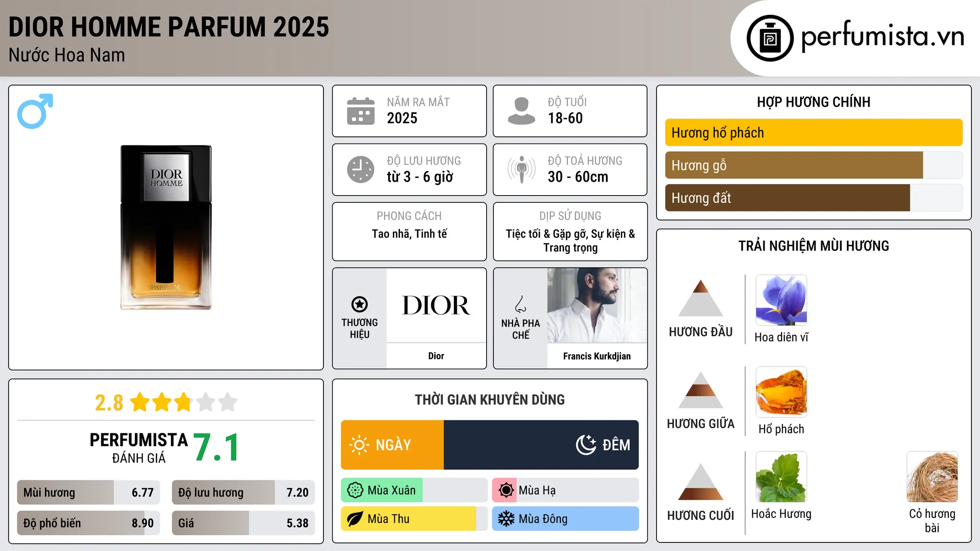Click the THỜI GIAN KHUYÊN DÙNG heading
Screen dimensions: 980x551
(x=490, y=399)
